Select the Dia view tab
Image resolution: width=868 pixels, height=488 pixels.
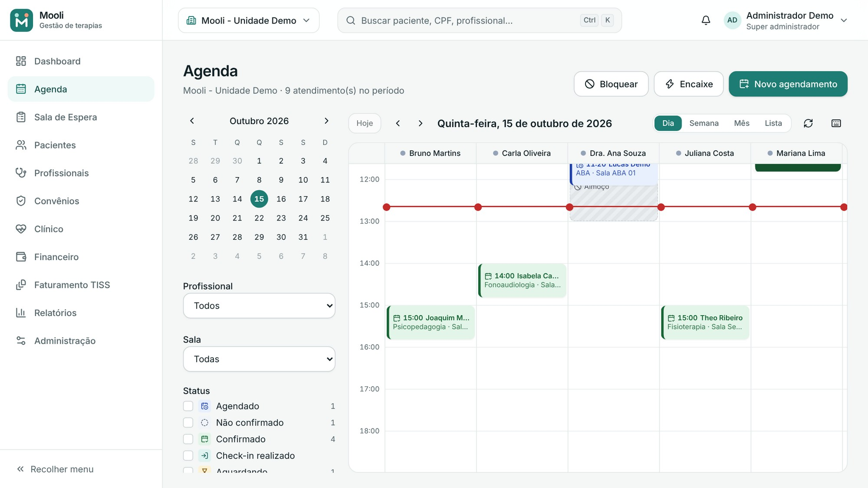point(668,123)
